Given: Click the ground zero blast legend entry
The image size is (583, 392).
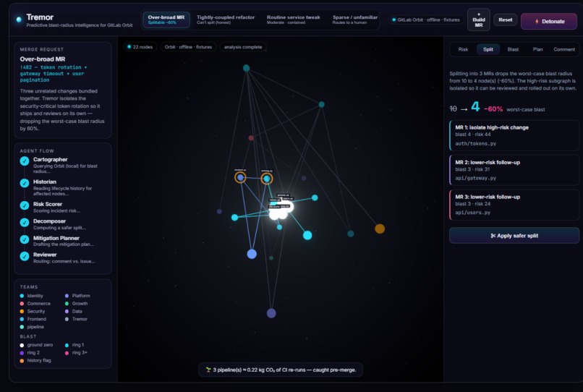Looking at the screenshot, I should click(36, 345).
